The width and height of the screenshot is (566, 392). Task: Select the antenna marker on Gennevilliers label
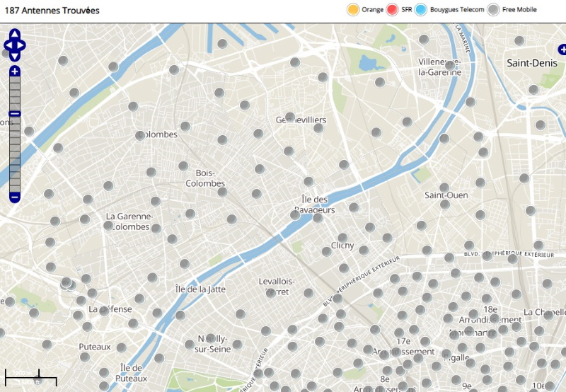[289, 117]
